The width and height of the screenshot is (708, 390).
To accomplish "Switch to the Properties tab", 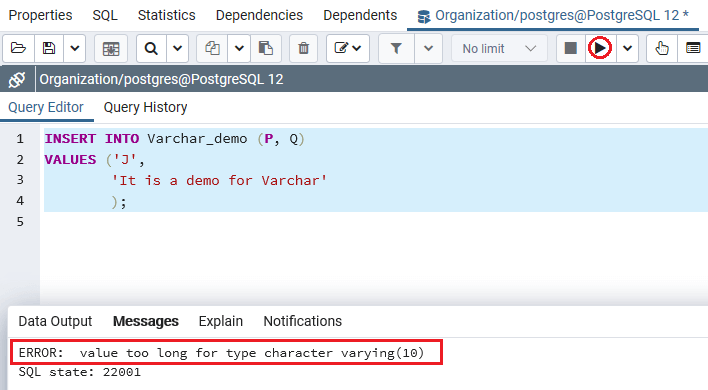I will [x=40, y=15].
